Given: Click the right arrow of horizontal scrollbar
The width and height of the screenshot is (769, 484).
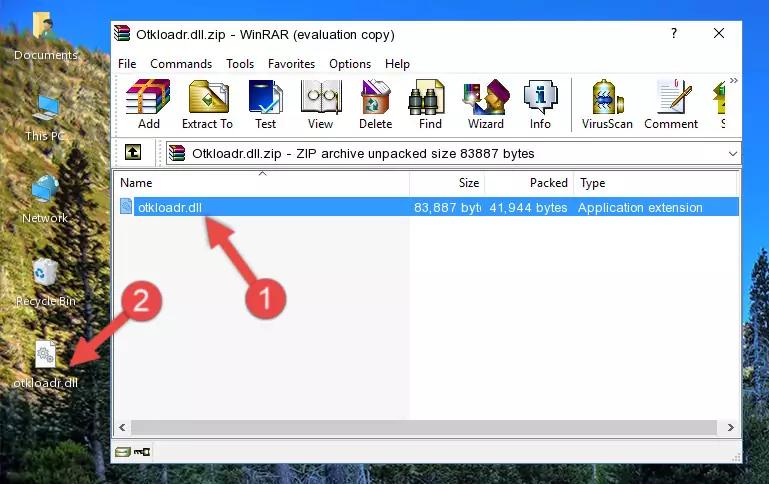Looking at the screenshot, I should (730, 427).
